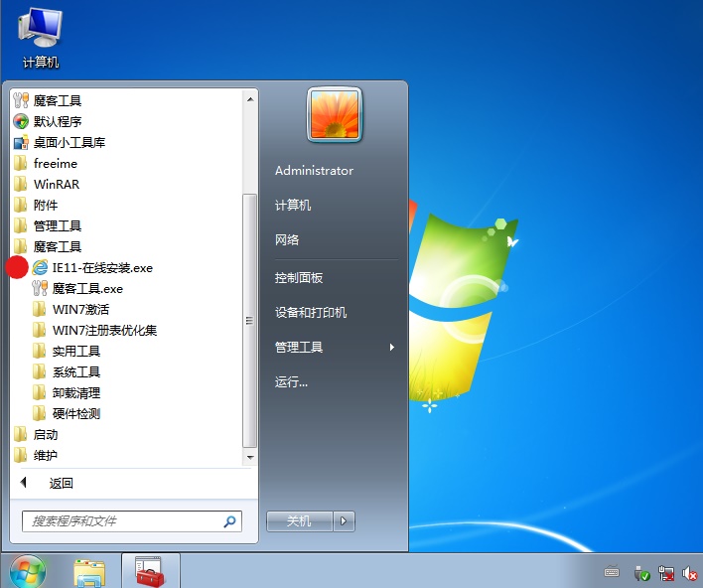Click the magnifier icon in the search box

click(229, 521)
